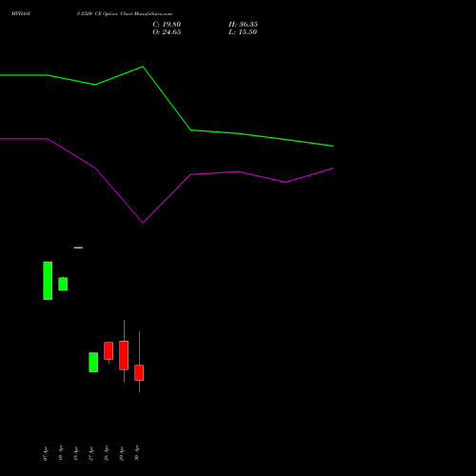Click the '13 Apr' date axis label
This screenshot has height=476, width=476.
click(x=76, y=453)
